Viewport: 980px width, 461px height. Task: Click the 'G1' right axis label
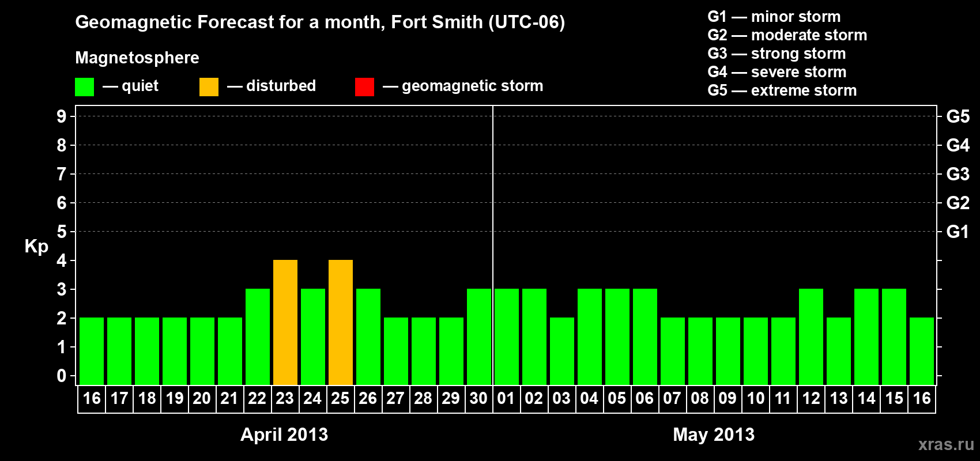[x=958, y=232]
